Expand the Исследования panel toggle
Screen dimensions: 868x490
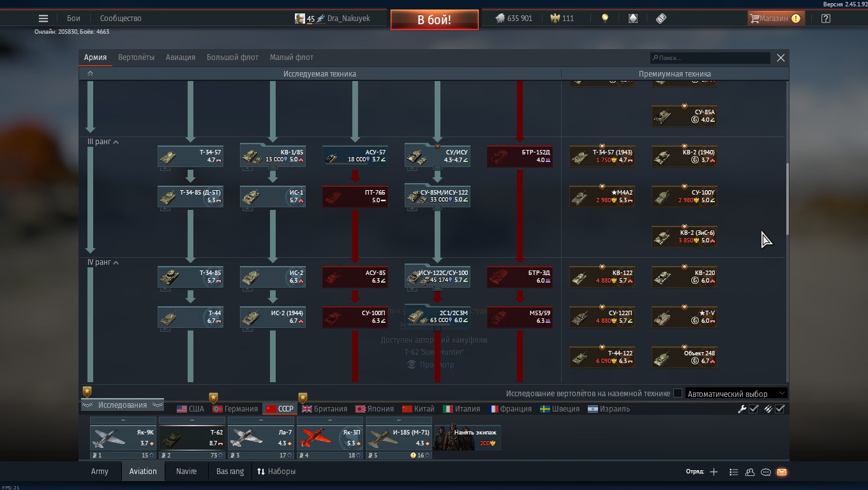pos(123,405)
